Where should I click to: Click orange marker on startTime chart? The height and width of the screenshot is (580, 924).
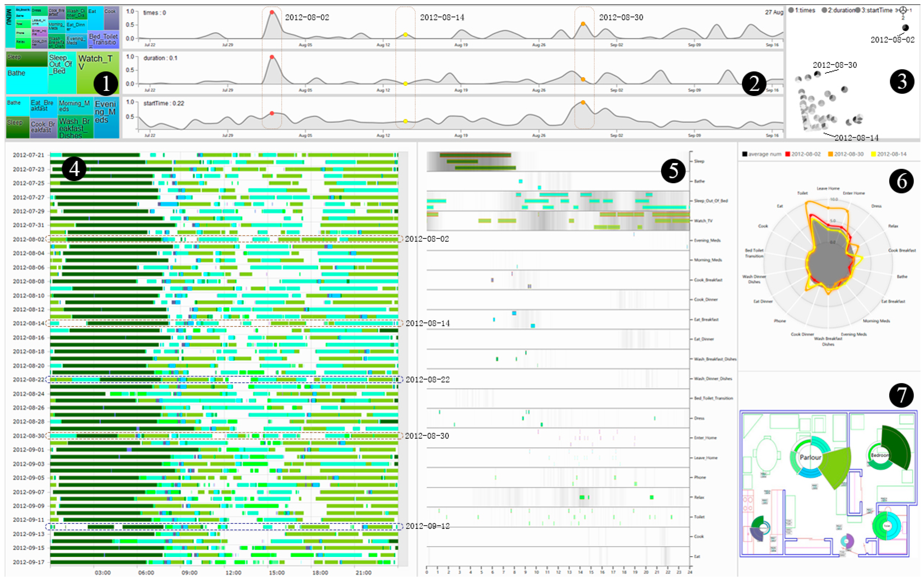[x=583, y=103]
